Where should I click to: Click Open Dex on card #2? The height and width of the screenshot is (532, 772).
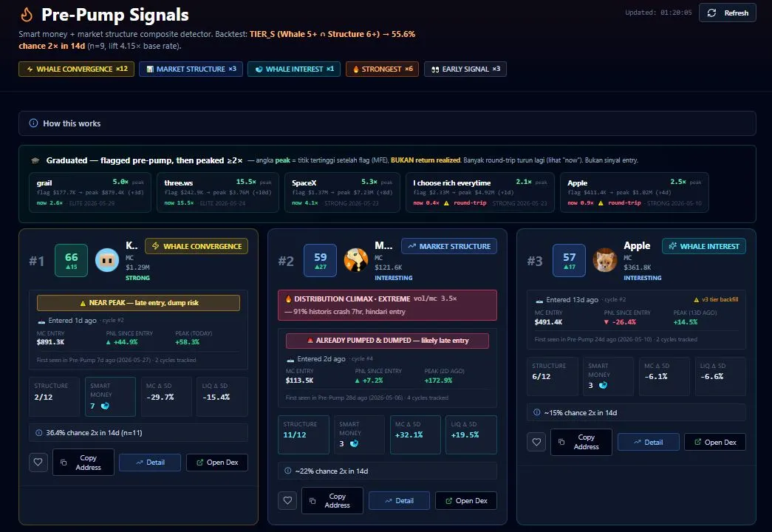(x=465, y=500)
